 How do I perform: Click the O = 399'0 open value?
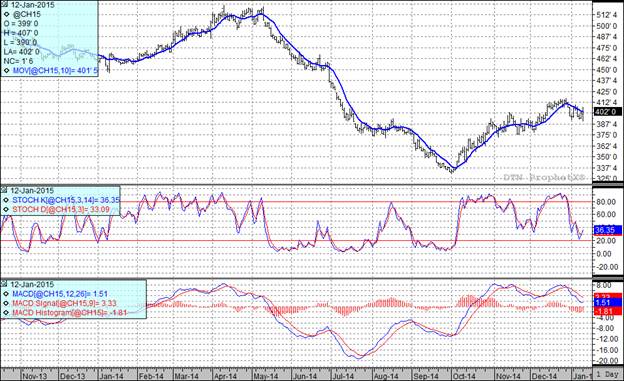pos(21,24)
